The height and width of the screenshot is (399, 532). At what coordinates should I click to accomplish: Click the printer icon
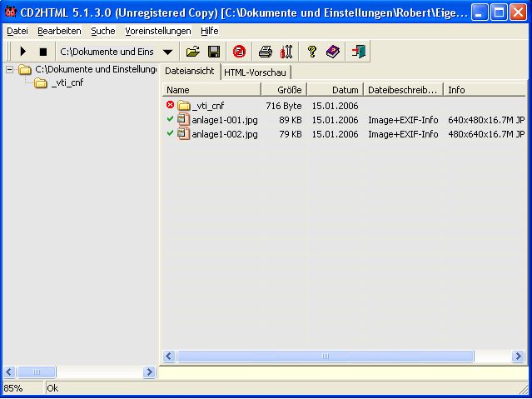(265, 52)
